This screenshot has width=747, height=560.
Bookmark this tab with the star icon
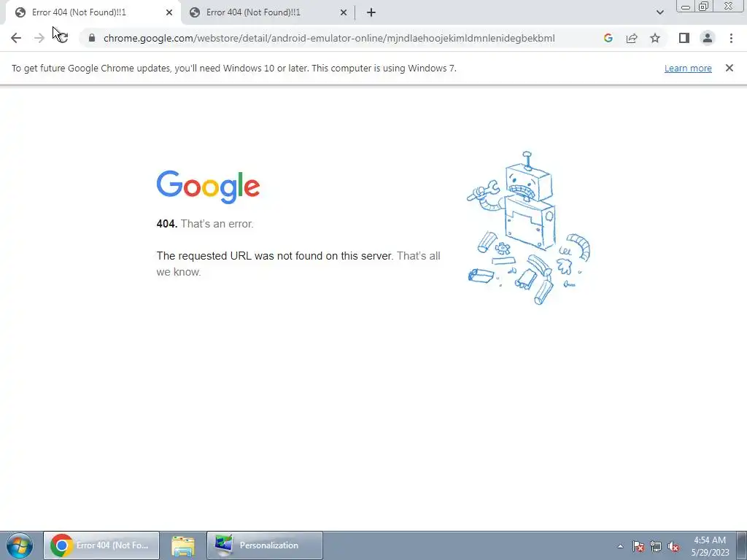tap(656, 38)
